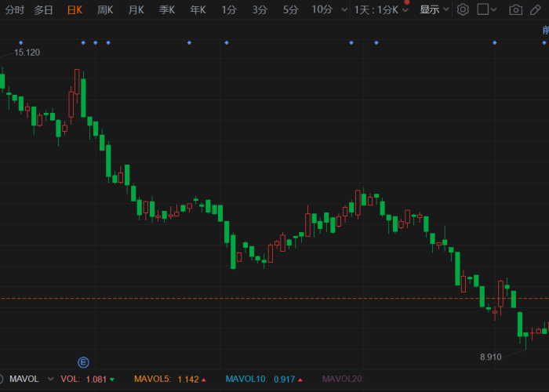
Task: Select the 季K tab
Action: [167, 10]
